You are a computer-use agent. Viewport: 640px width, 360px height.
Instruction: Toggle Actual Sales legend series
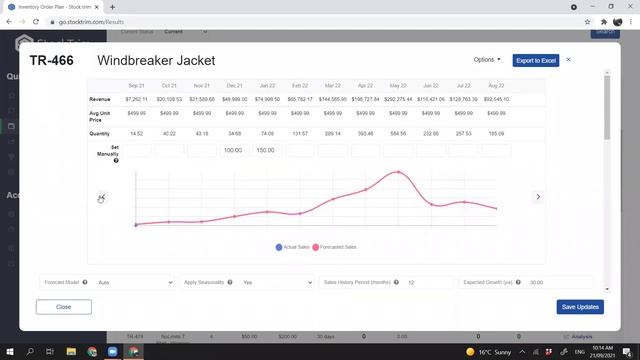coord(293,247)
